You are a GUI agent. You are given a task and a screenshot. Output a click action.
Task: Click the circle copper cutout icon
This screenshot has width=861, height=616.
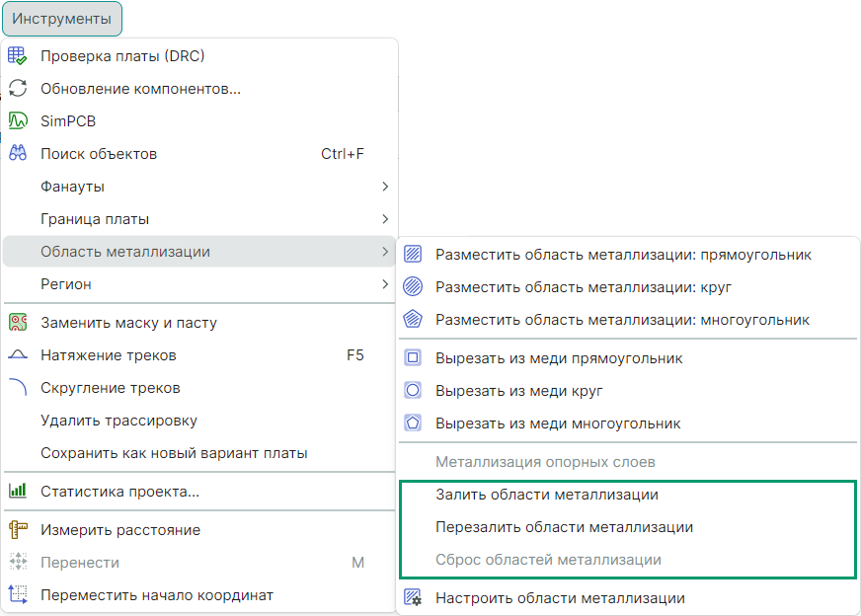(x=414, y=391)
